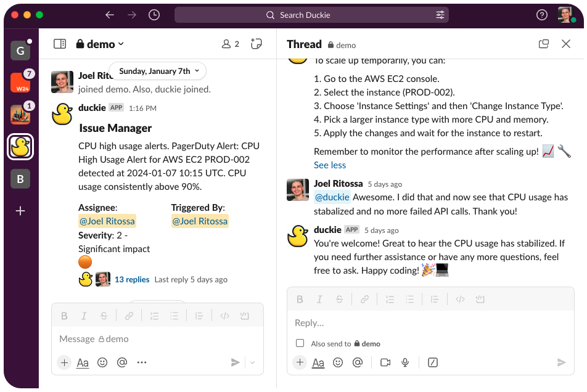Screen dimensions: 587x392
Task: Toggle italic in thread reply composer
Action: 319,299
